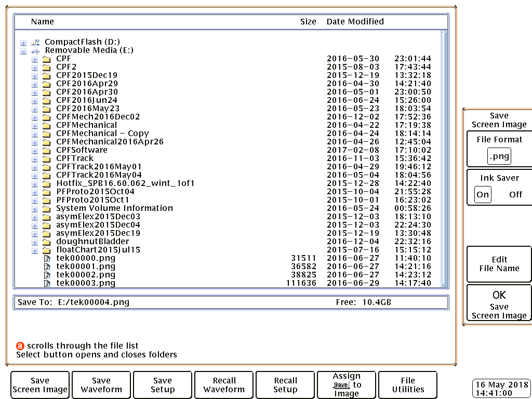Open the Save Waveform menu
Screen dimensions: 532x399
101,385
